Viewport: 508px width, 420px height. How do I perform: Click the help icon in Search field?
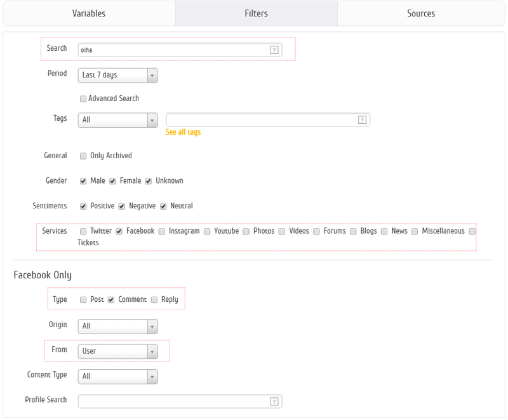(274, 50)
